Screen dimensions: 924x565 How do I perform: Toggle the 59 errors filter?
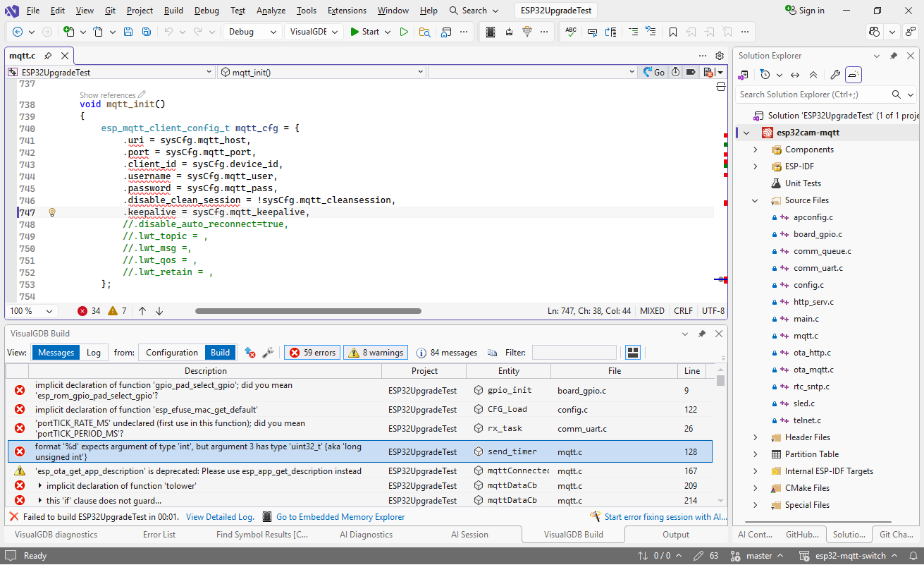[312, 353]
